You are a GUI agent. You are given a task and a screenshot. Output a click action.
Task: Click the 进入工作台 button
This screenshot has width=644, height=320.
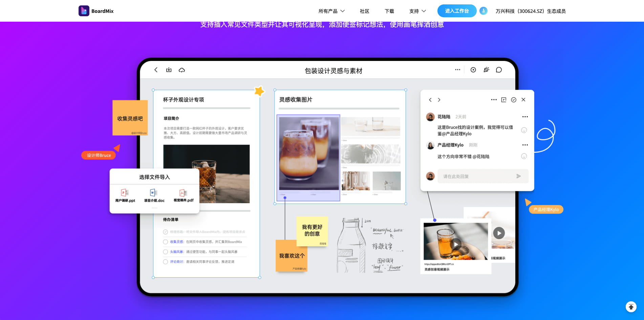point(457,10)
